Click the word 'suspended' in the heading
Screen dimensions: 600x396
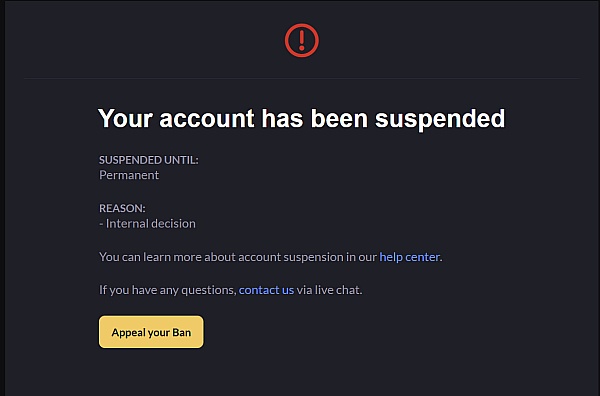[x=440, y=119]
